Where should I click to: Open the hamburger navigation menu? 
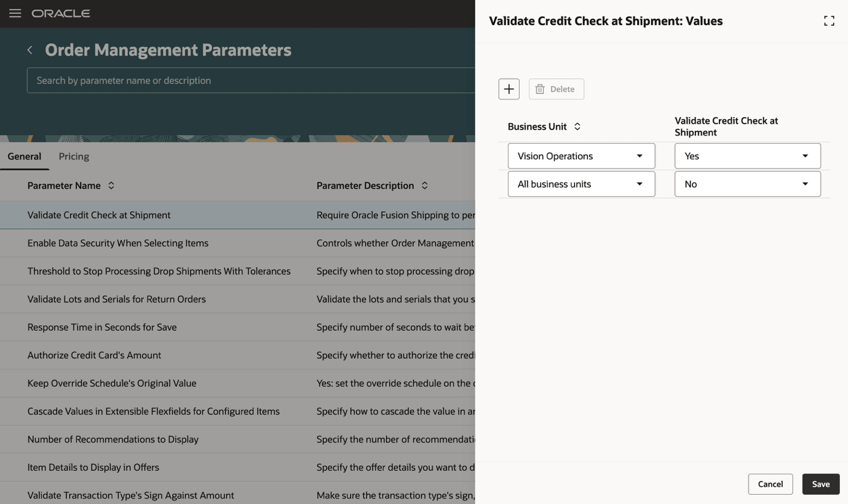pos(15,13)
